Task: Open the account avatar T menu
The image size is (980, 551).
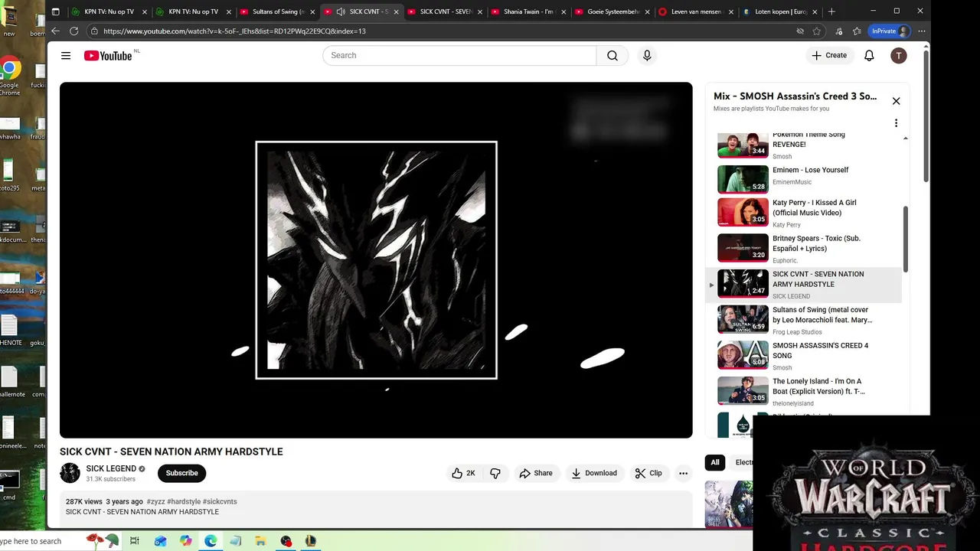Action: click(x=899, y=55)
